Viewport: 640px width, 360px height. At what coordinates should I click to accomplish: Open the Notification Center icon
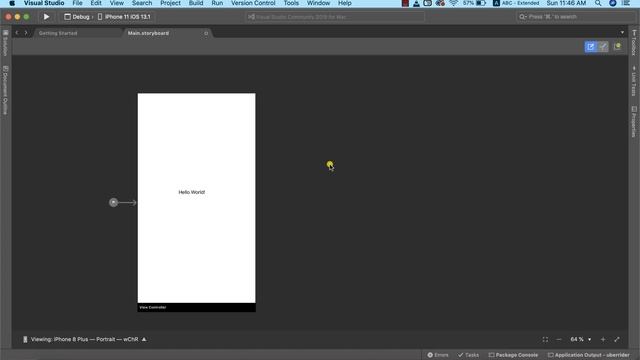click(626, 3)
